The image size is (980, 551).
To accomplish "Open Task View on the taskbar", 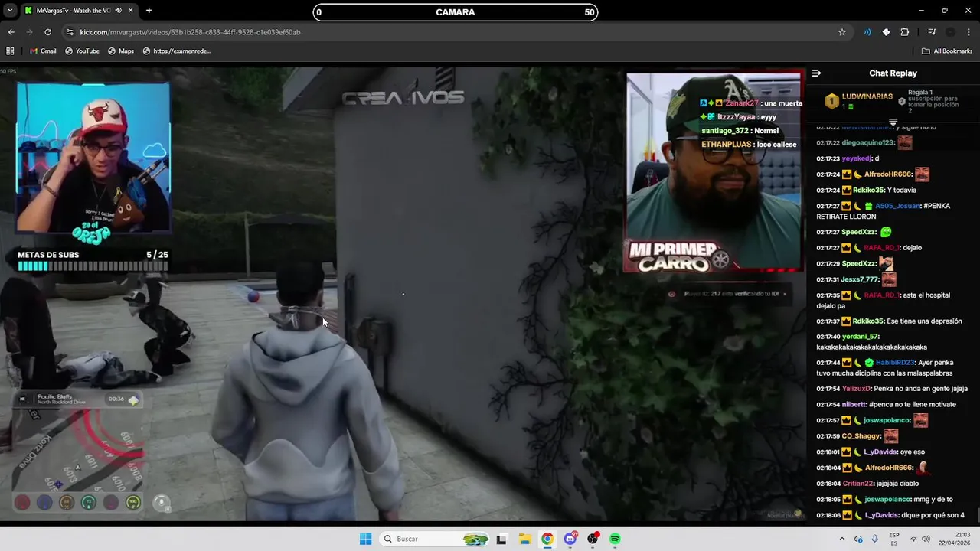I will (x=501, y=539).
